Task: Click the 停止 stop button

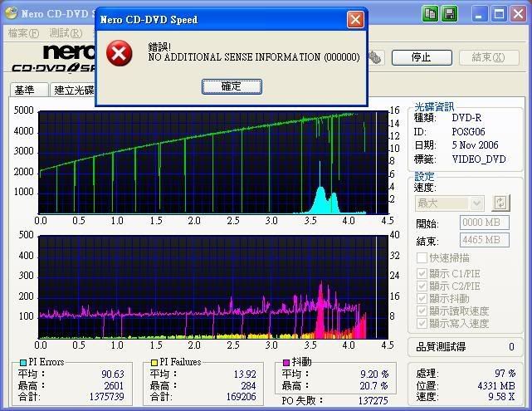Action: [x=422, y=57]
